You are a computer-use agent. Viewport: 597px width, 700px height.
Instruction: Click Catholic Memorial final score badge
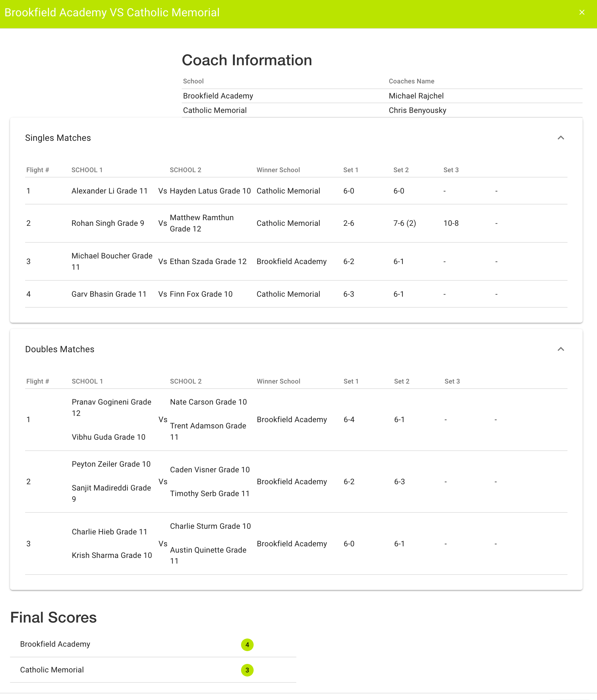pyautogui.click(x=247, y=670)
